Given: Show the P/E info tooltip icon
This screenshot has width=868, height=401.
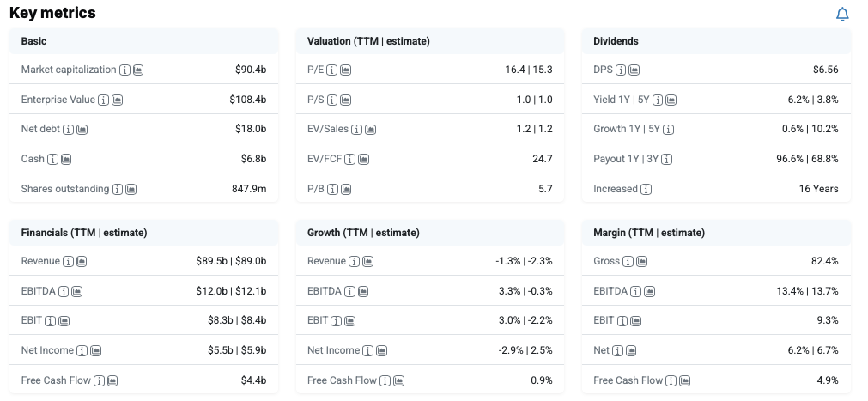Looking at the screenshot, I should point(332,70).
